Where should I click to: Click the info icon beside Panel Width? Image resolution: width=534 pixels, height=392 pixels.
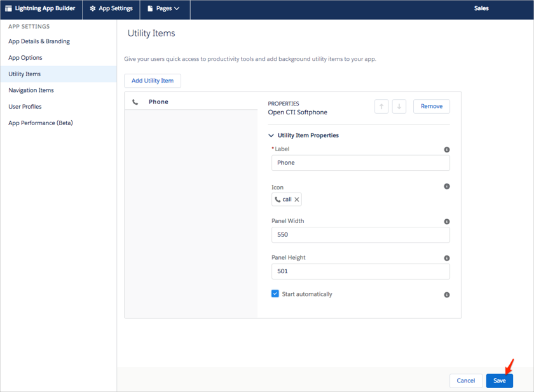446,222
